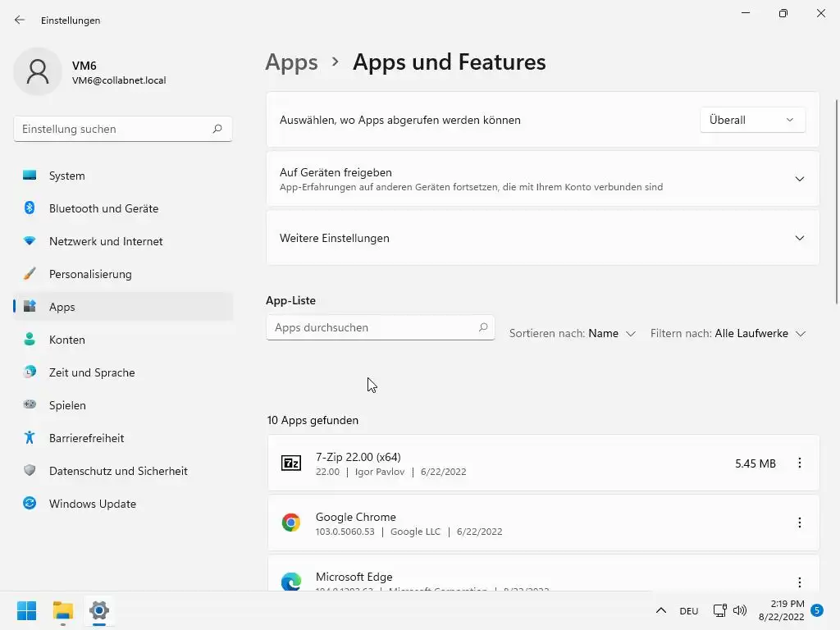The image size is (840, 630).
Task: Click the Apps breadcrumb link
Action: pos(292,62)
